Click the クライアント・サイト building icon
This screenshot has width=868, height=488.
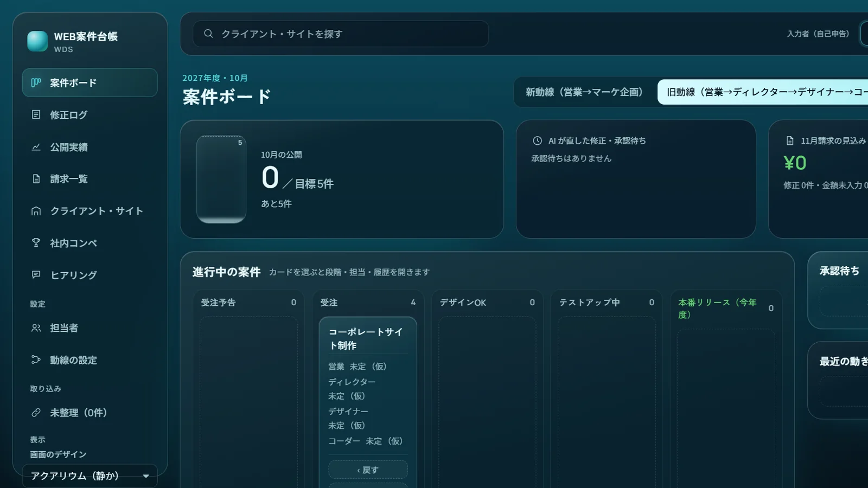pos(36,211)
